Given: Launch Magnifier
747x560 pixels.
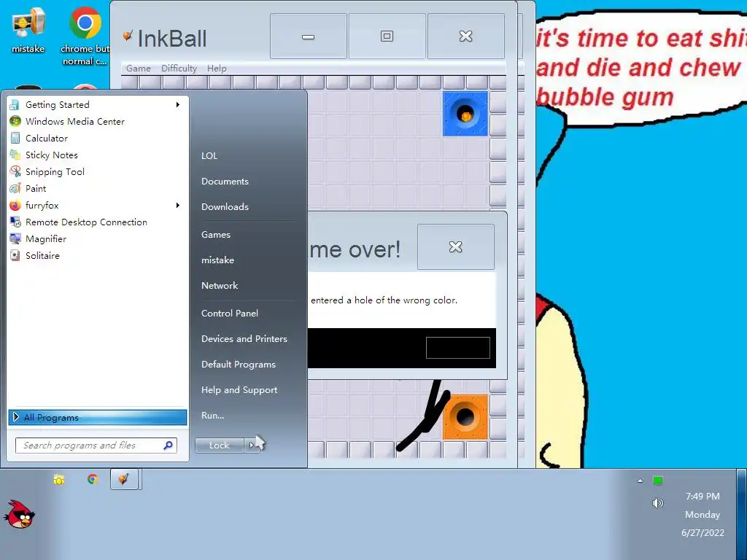Looking at the screenshot, I should click(x=97, y=239).
